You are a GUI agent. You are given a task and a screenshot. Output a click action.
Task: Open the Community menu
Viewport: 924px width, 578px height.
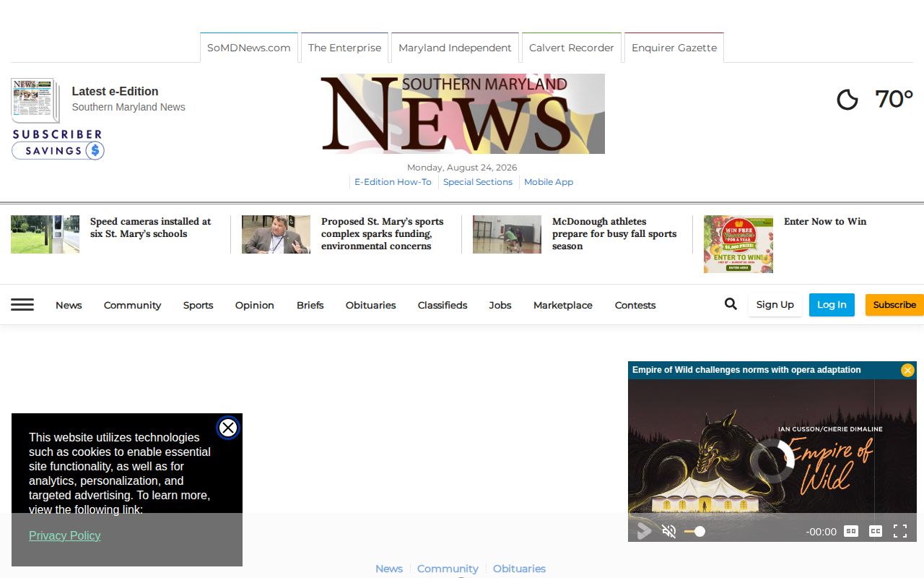pos(132,305)
